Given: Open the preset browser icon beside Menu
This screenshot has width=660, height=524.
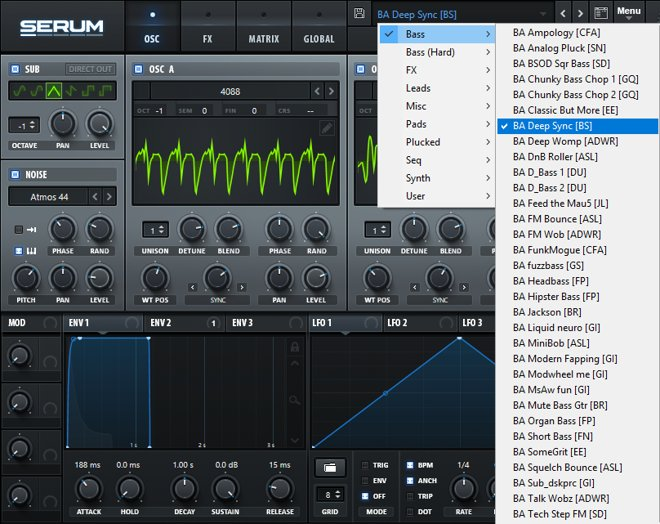Looking at the screenshot, I should [600, 13].
